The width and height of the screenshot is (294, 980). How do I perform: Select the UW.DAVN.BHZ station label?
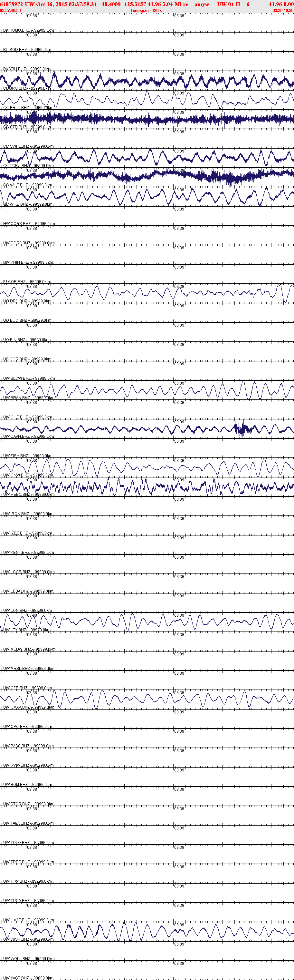pyautogui.click(x=28, y=437)
